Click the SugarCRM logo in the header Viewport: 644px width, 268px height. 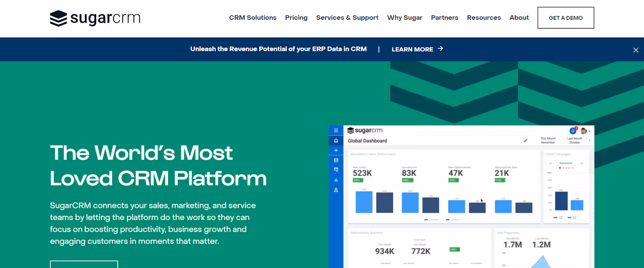95,18
